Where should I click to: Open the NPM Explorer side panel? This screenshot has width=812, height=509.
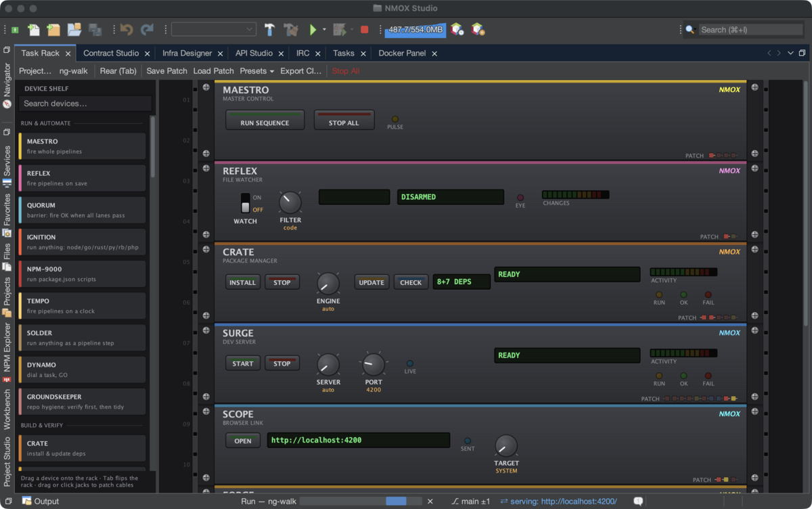point(7,353)
